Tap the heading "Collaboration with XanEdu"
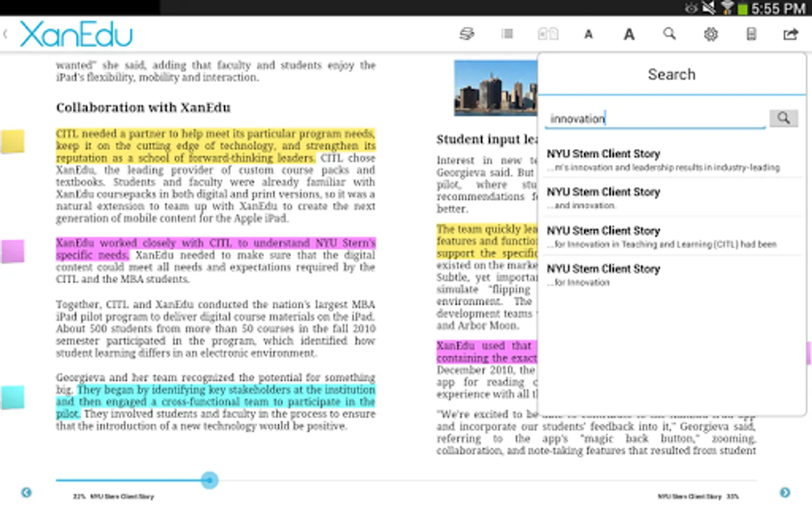The height and width of the screenshot is (508, 812). [x=143, y=108]
